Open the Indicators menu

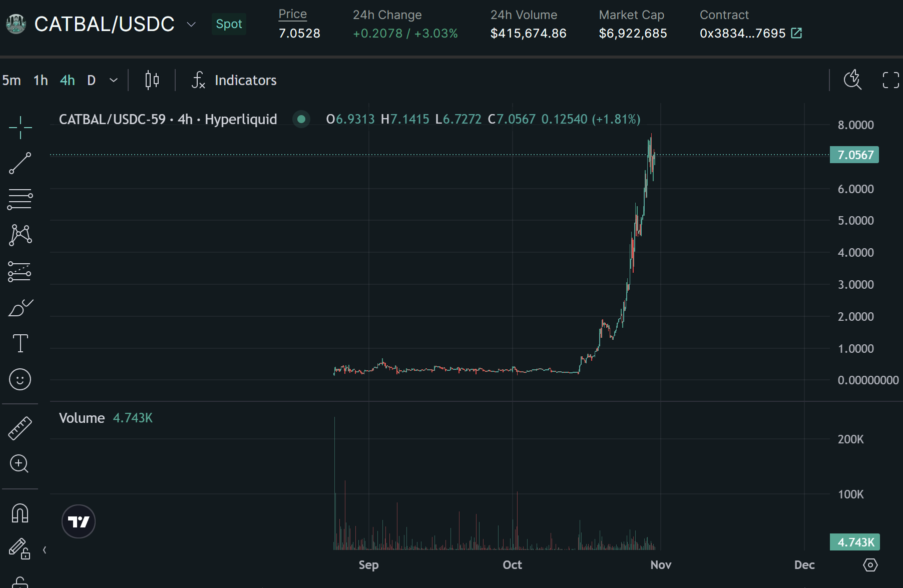tap(234, 80)
